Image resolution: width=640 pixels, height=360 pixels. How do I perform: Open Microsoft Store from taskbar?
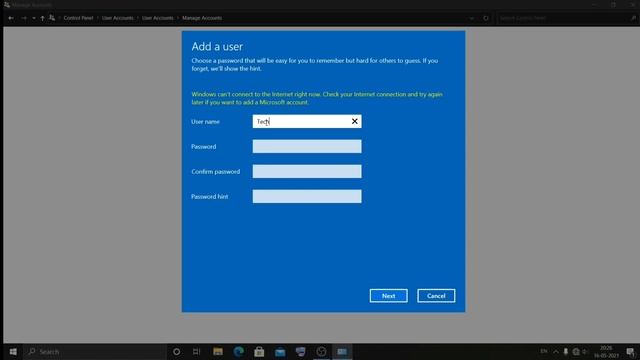click(259, 351)
